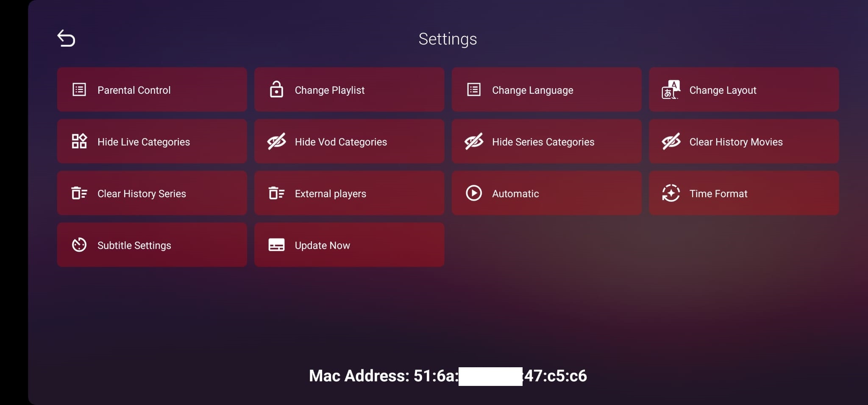Go back using the return arrow icon

(66, 38)
